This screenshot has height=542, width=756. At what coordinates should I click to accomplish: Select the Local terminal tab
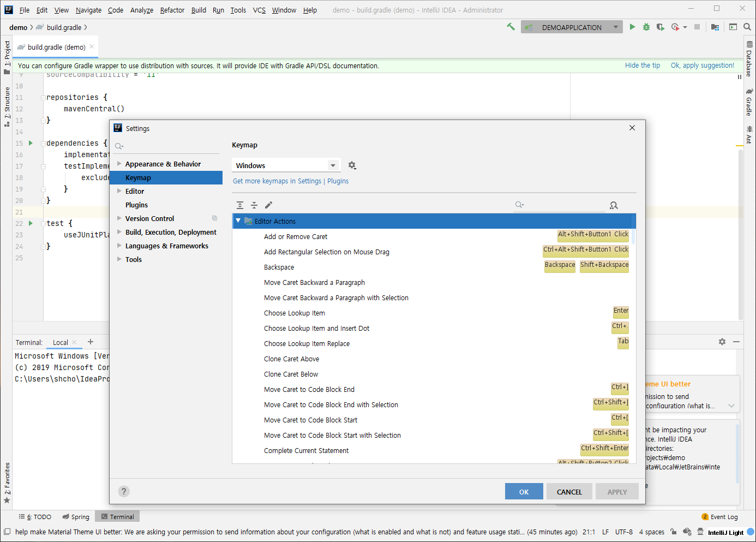61,342
